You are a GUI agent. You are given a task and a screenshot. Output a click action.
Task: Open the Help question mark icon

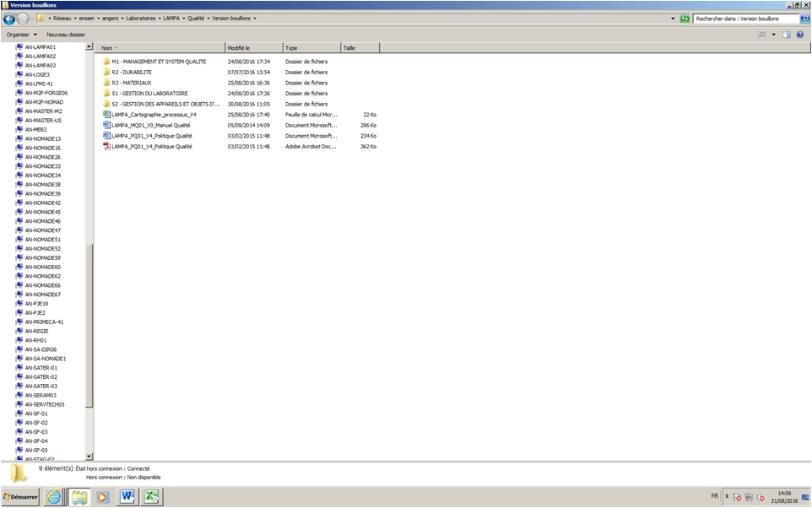tap(800, 35)
